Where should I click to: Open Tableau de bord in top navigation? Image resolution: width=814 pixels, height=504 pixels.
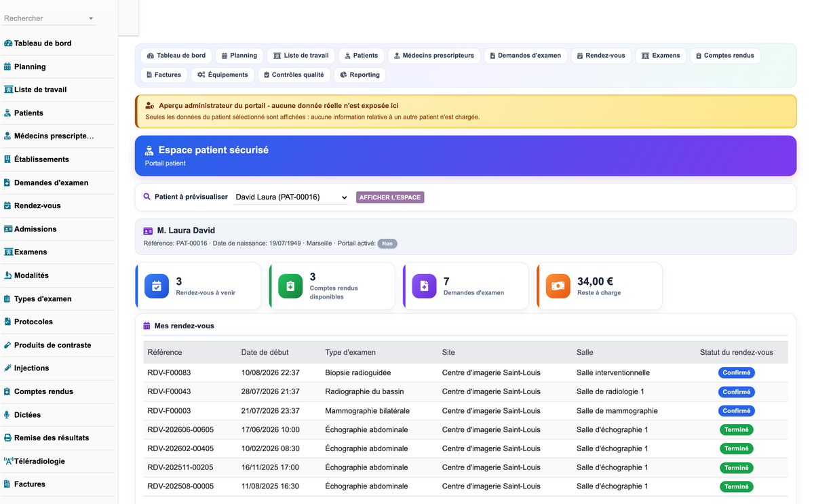[176, 56]
